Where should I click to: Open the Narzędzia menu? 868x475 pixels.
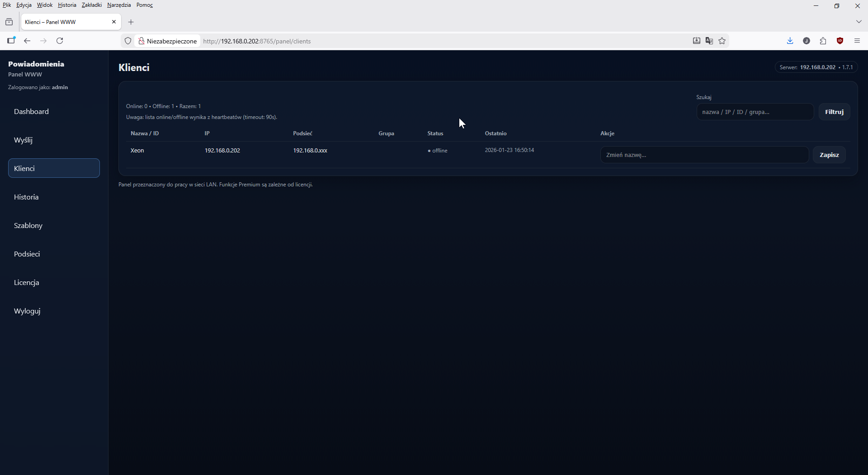(x=118, y=5)
